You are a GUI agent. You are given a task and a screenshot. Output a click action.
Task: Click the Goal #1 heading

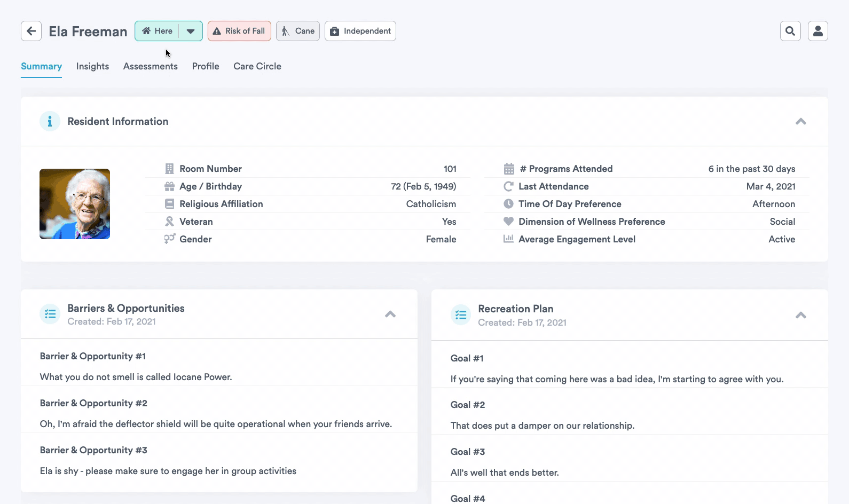467,358
